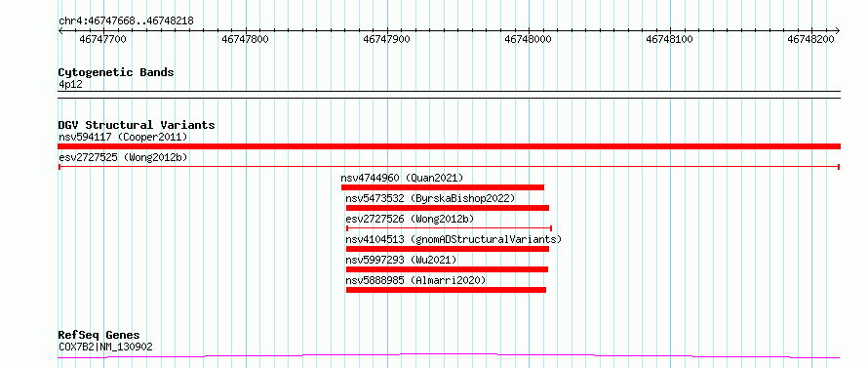Click nsv4744960 (Quan2021) label
Screen dimensions: 868x368
(x=402, y=178)
